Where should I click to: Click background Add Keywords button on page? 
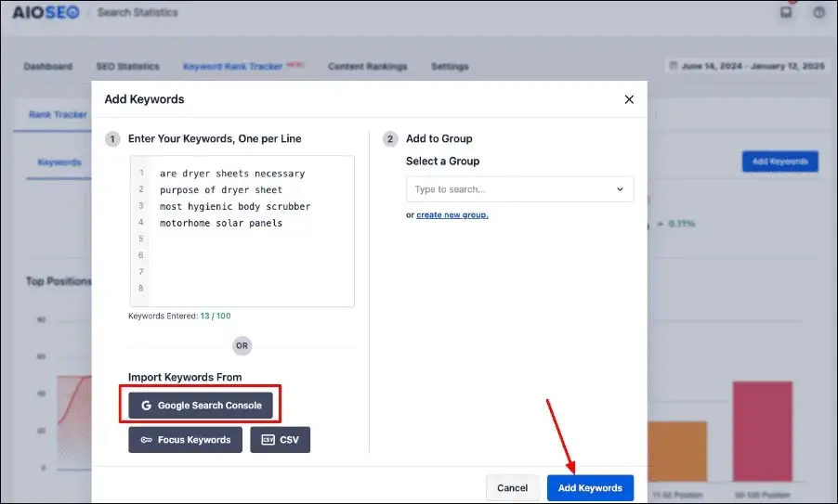tap(779, 162)
